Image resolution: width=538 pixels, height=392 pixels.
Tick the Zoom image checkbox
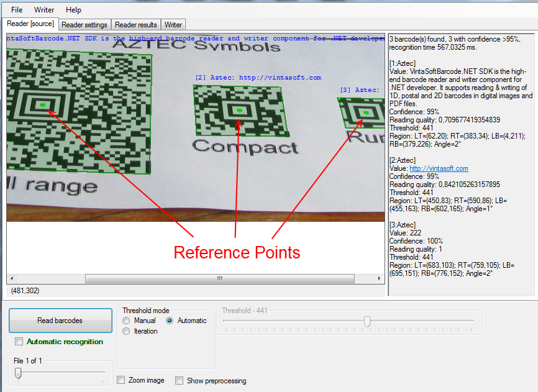point(121,380)
